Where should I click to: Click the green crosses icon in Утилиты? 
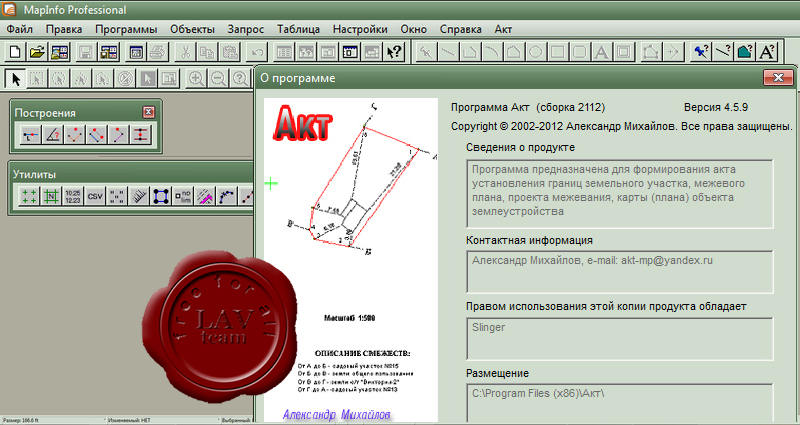coord(29,196)
